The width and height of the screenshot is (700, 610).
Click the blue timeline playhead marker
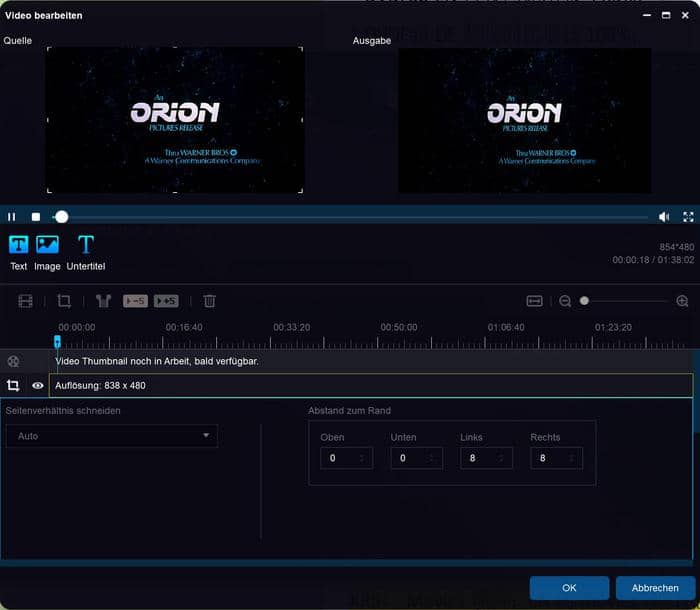click(57, 342)
